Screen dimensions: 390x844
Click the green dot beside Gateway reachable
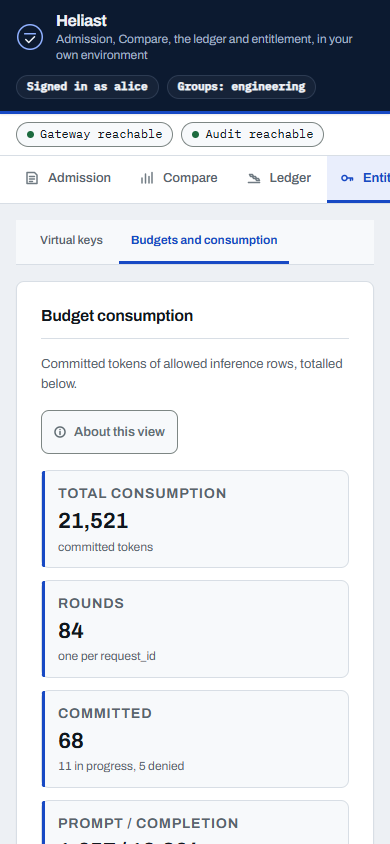click(31, 135)
